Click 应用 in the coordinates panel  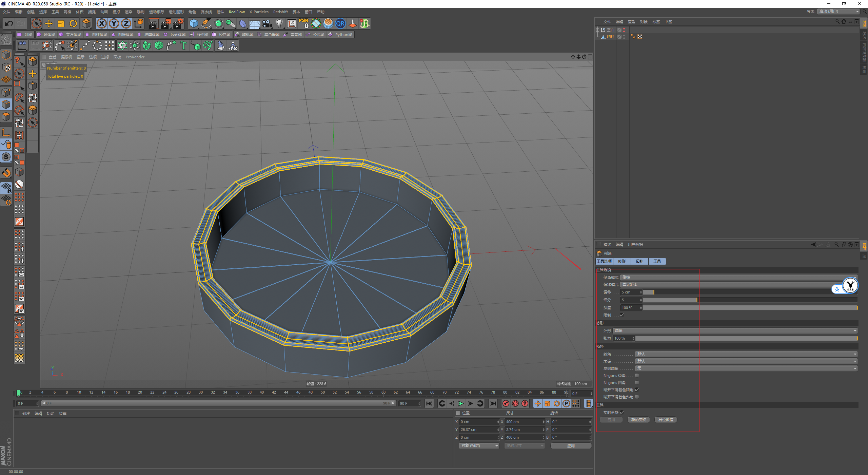click(571, 446)
